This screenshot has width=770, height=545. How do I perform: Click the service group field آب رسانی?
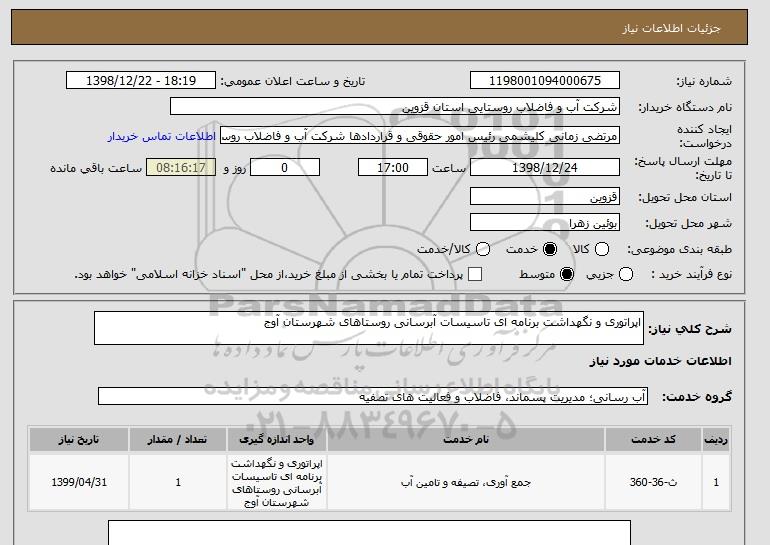pyautogui.click(x=373, y=396)
